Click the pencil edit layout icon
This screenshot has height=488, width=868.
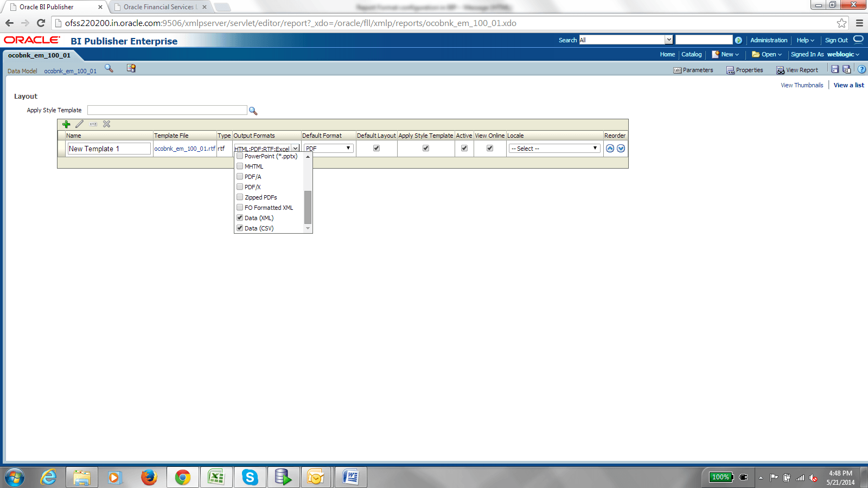click(80, 124)
